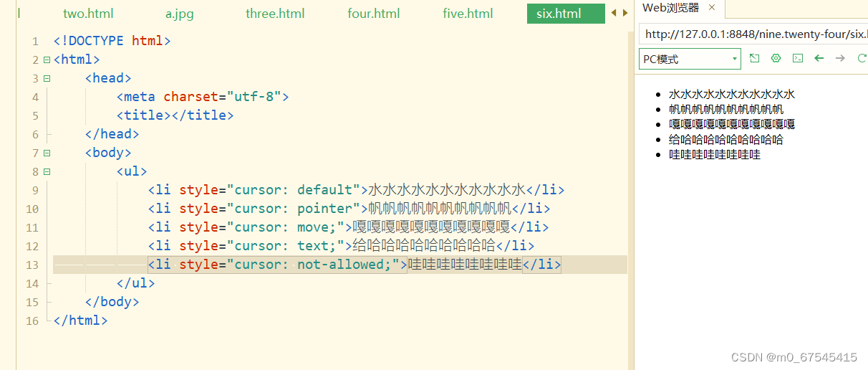This screenshot has height=370, width=868.
Task: Click the 帆帆帆 list item in preview
Action: click(x=726, y=109)
